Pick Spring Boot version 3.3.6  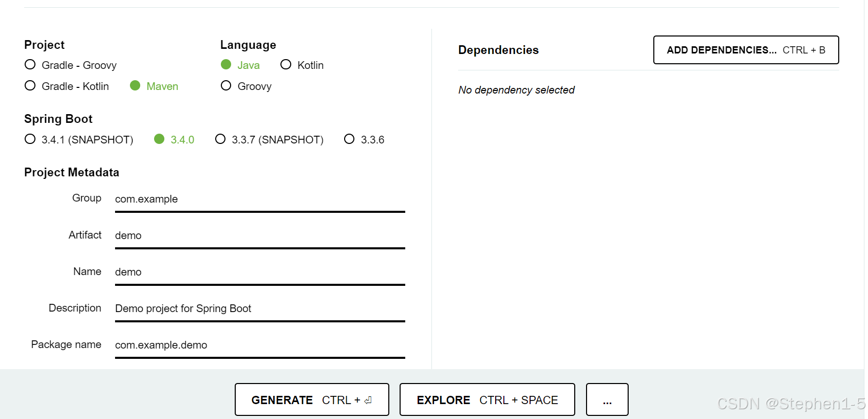(x=364, y=140)
